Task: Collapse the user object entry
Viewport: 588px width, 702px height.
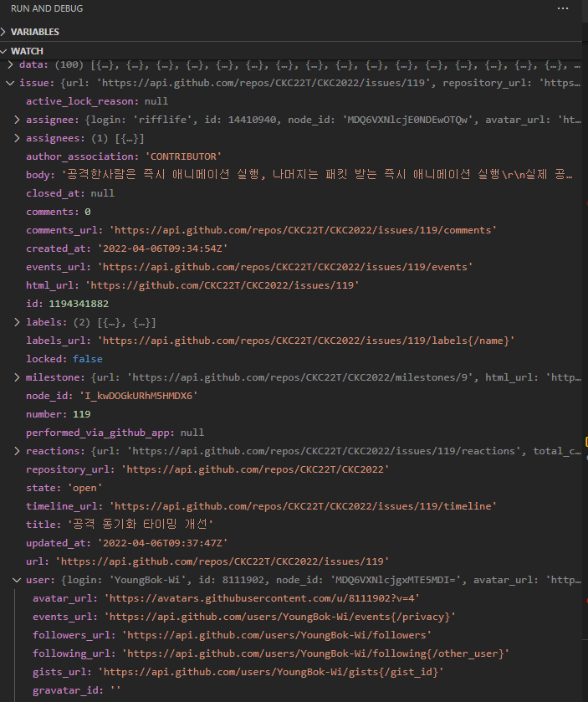Action: point(18,580)
